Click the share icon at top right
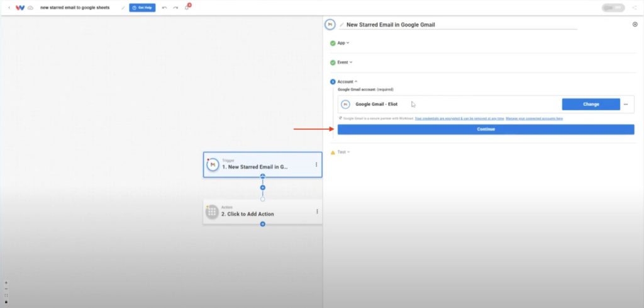The height and width of the screenshot is (308, 644). pyautogui.click(x=635, y=8)
